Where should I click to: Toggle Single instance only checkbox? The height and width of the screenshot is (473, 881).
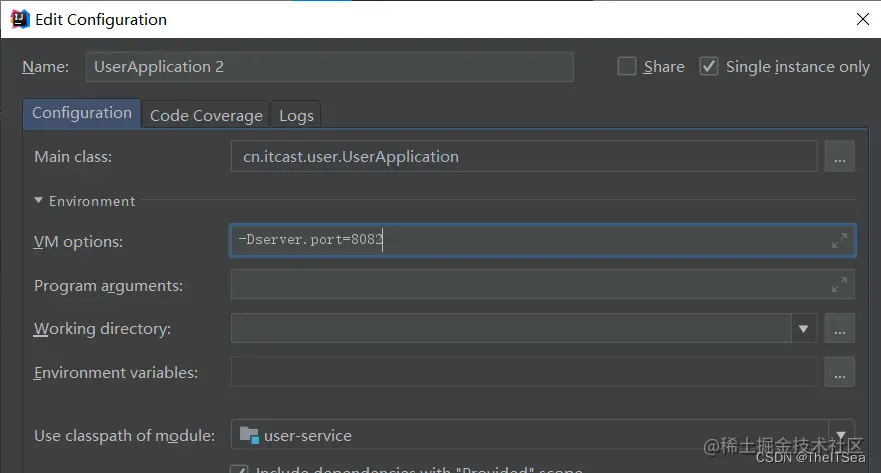(x=709, y=66)
